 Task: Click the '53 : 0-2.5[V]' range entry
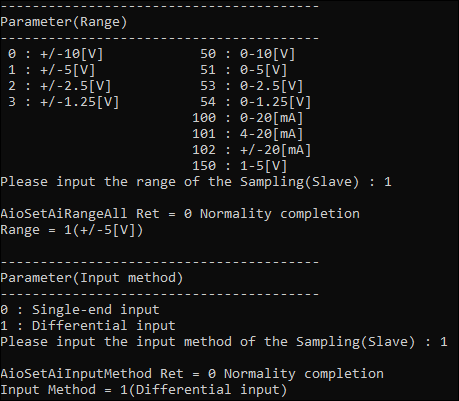tap(252, 86)
